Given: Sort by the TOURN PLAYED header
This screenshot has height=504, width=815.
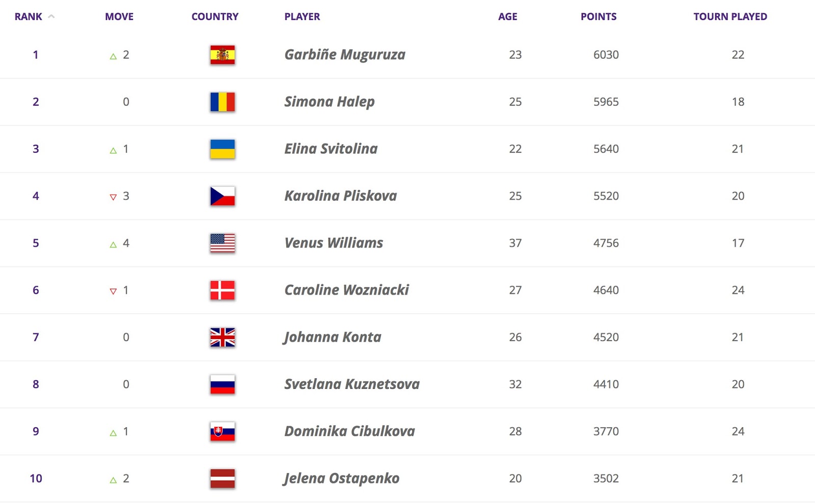Looking at the screenshot, I should coord(730,17).
